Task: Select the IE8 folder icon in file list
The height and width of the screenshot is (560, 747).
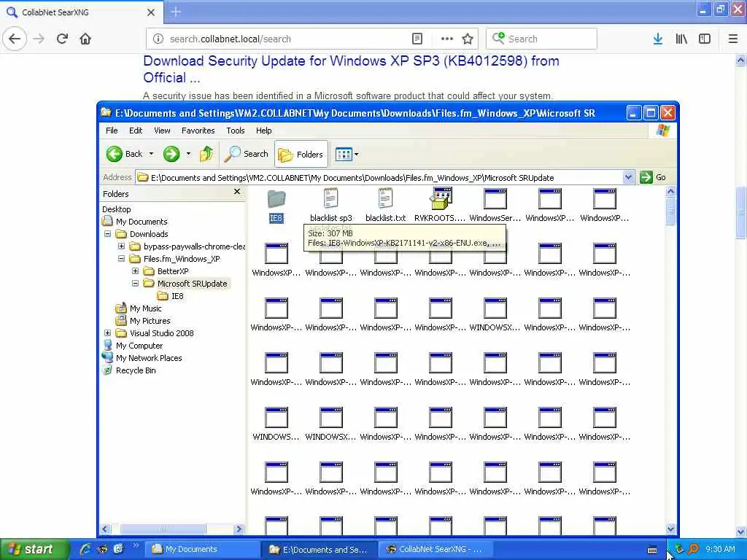Action: [276, 199]
